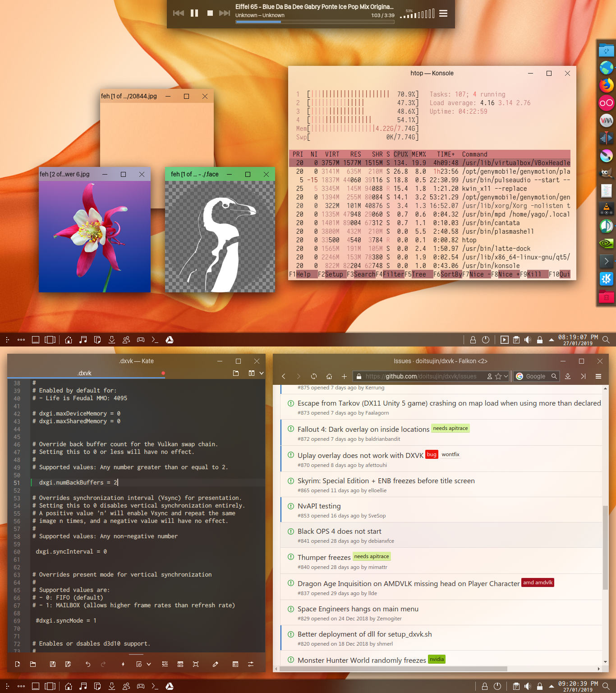
Task: Open the music player hamburger menu
Action: pyautogui.click(x=443, y=14)
